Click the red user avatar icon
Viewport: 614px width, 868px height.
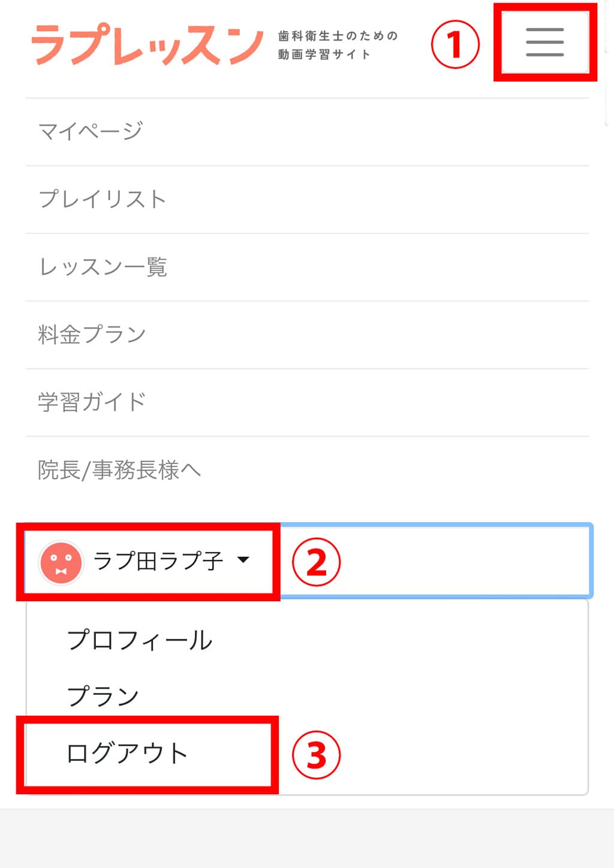pos(61,562)
